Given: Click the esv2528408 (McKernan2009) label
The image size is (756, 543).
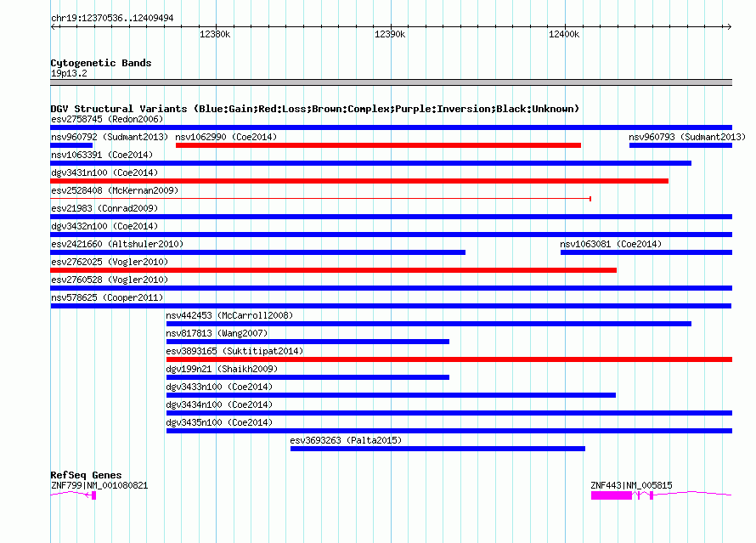Looking at the screenshot, I should (x=115, y=190).
